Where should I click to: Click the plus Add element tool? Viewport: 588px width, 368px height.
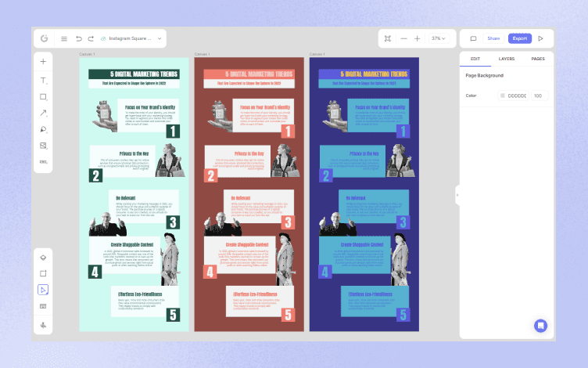(43, 62)
